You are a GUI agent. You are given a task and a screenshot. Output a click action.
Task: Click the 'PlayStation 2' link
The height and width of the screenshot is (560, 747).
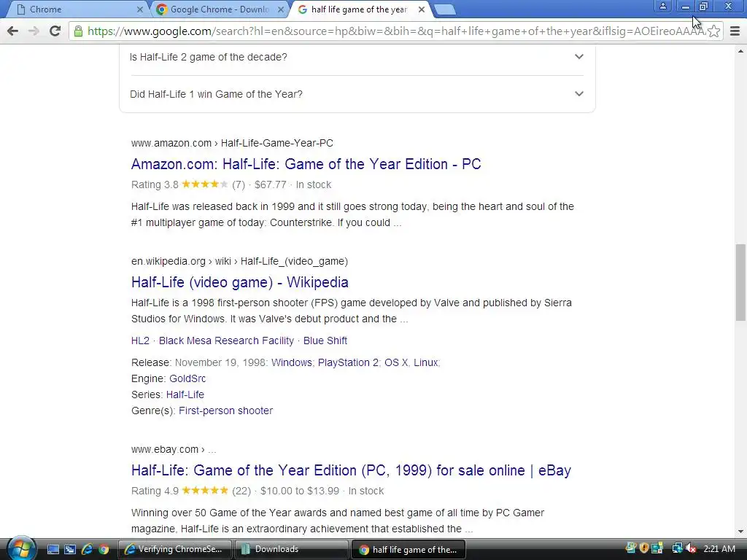tap(348, 363)
